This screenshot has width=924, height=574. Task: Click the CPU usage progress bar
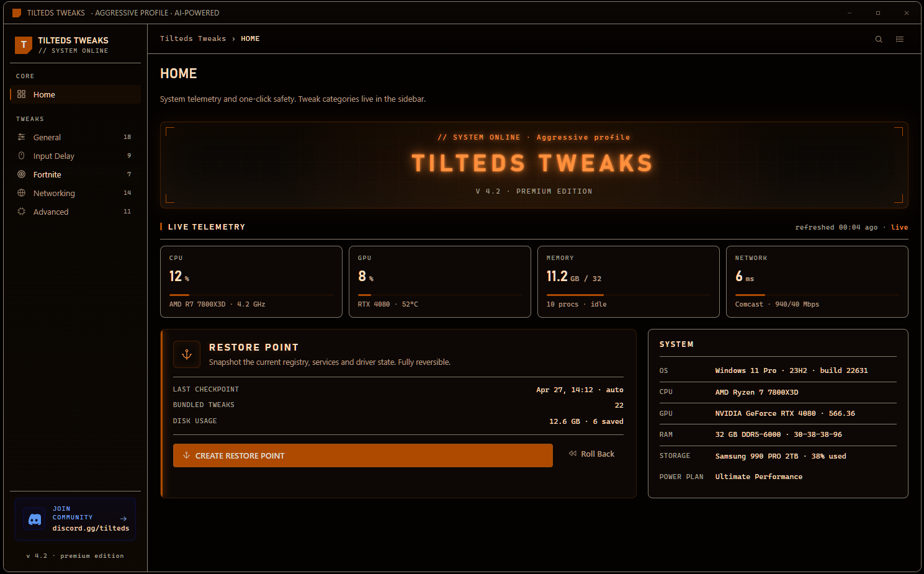tap(251, 295)
